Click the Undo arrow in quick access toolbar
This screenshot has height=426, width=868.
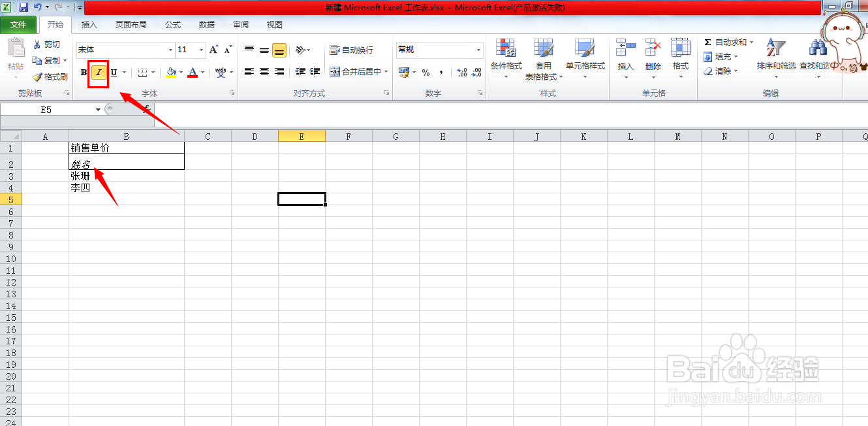pyautogui.click(x=37, y=7)
